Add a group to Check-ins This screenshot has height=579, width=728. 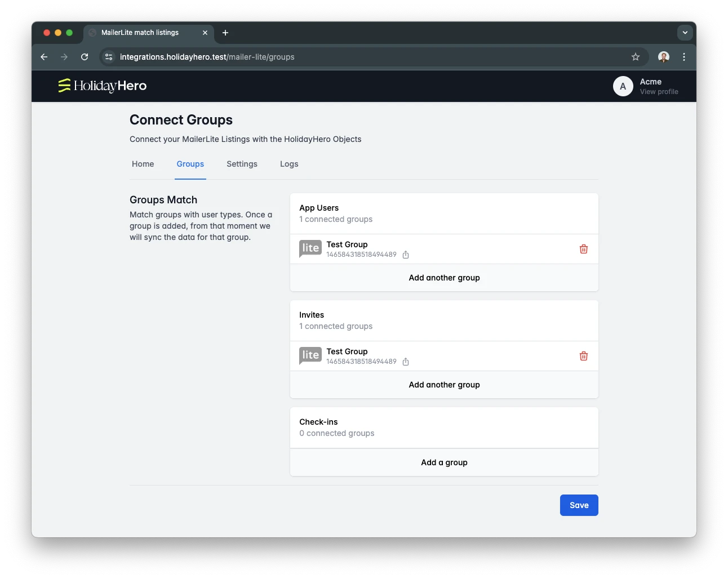point(444,462)
